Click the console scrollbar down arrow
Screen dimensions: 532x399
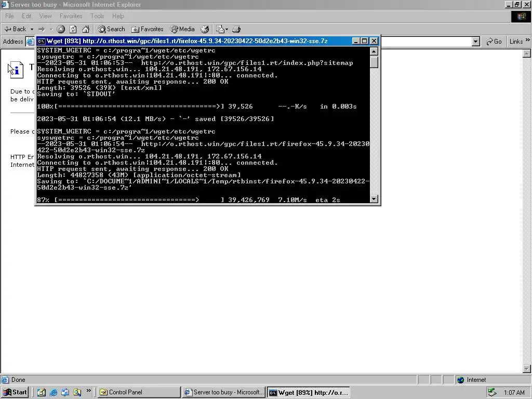pos(374,199)
